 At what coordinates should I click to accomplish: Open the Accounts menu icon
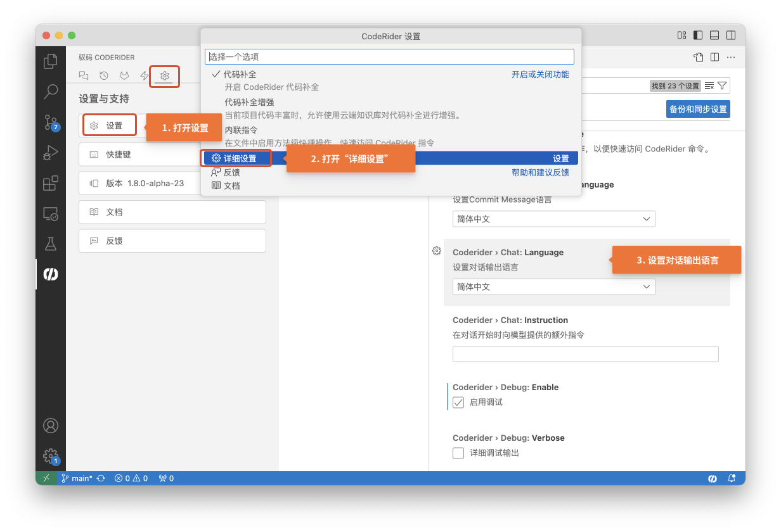50,426
